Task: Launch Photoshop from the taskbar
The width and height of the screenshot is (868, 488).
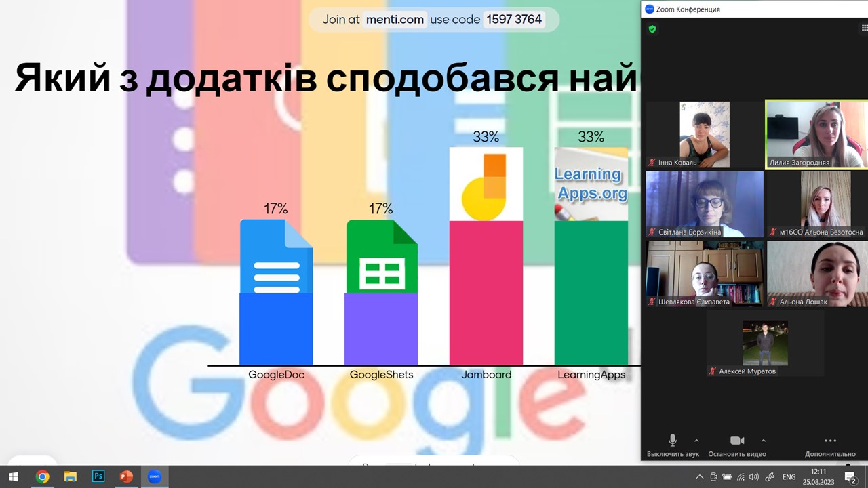Action: 98,476
